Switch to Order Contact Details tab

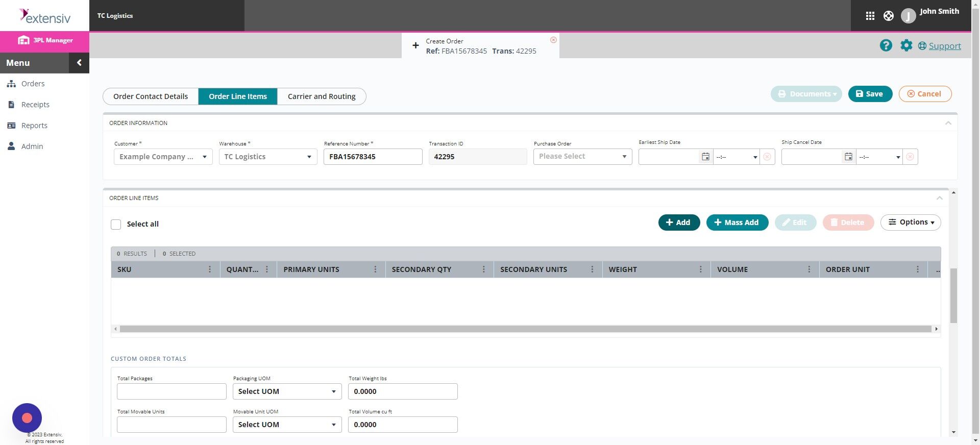click(151, 96)
